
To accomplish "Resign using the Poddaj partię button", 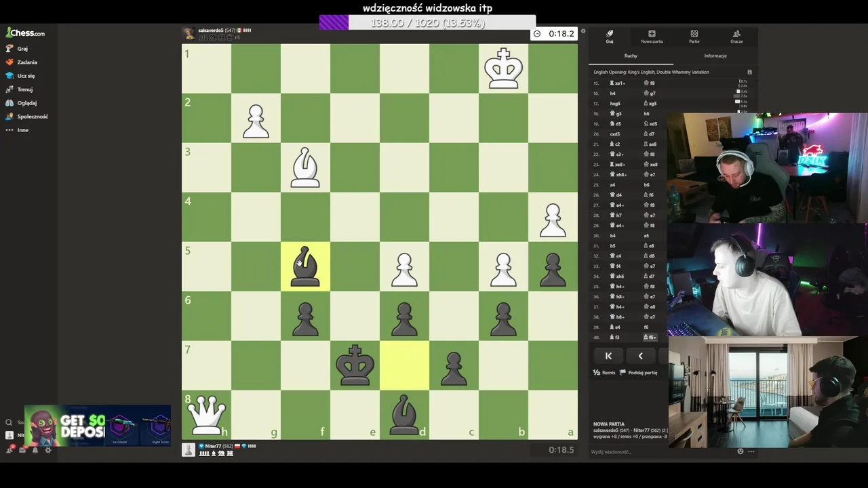I will 638,373.
